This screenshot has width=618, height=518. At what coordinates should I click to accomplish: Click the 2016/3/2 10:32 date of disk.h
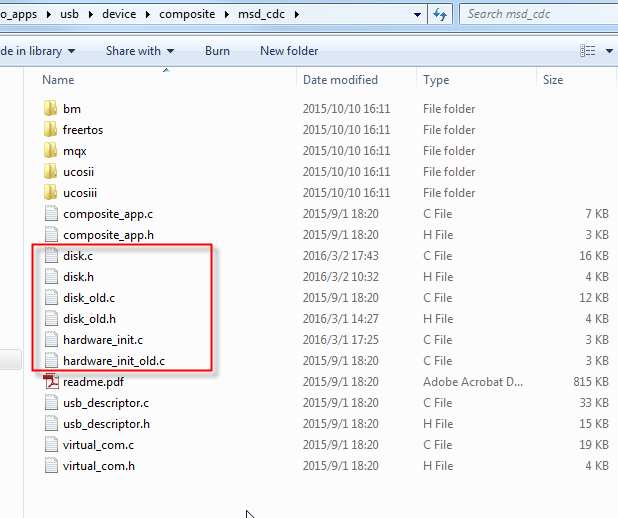341,277
